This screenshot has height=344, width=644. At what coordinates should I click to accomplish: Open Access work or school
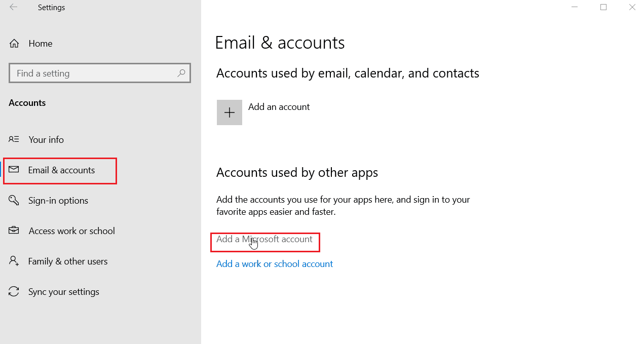[72, 231]
